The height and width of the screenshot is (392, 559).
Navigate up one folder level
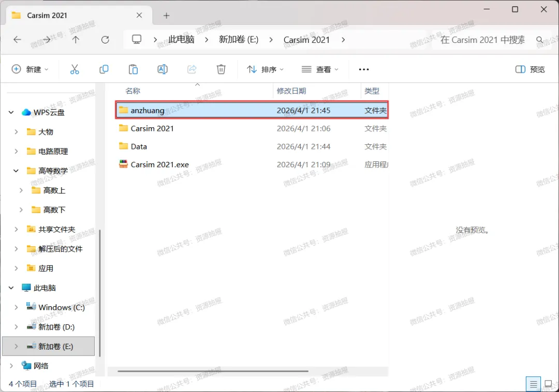click(x=76, y=39)
